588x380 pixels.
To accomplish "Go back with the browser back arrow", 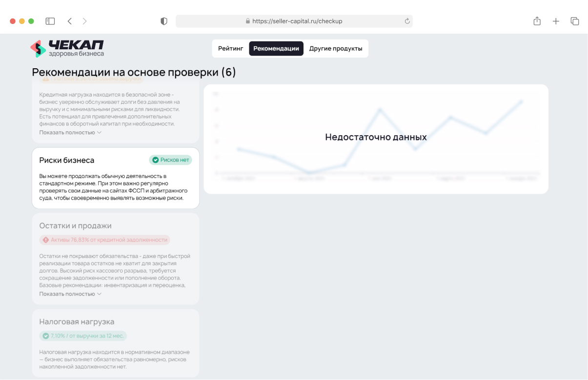I will (x=70, y=21).
